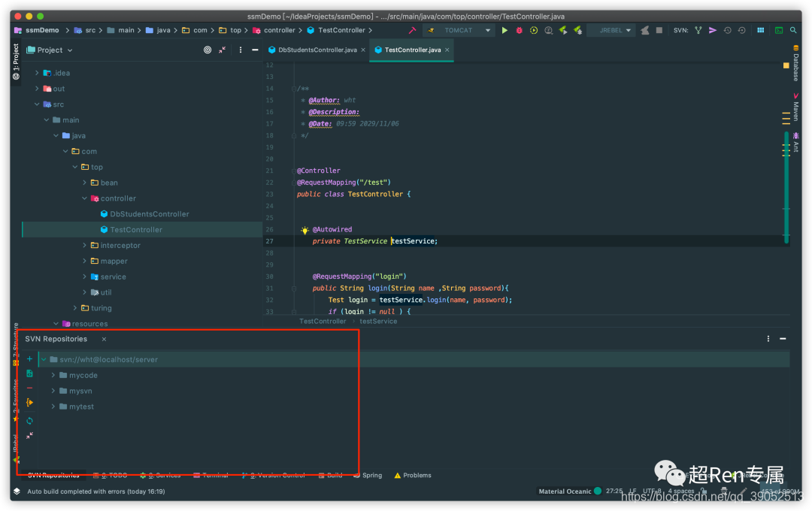
Task: Expand the mysvn SVN folder
Action: [x=53, y=391]
